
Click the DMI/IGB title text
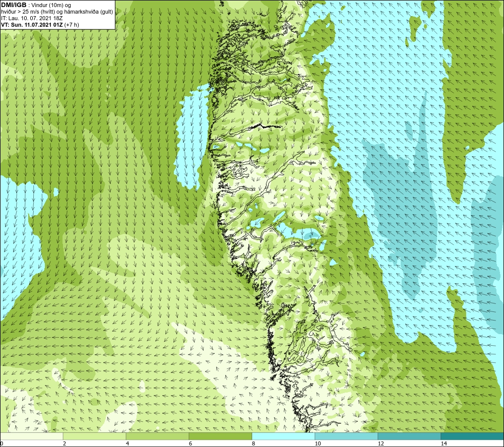tap(14, 5)
